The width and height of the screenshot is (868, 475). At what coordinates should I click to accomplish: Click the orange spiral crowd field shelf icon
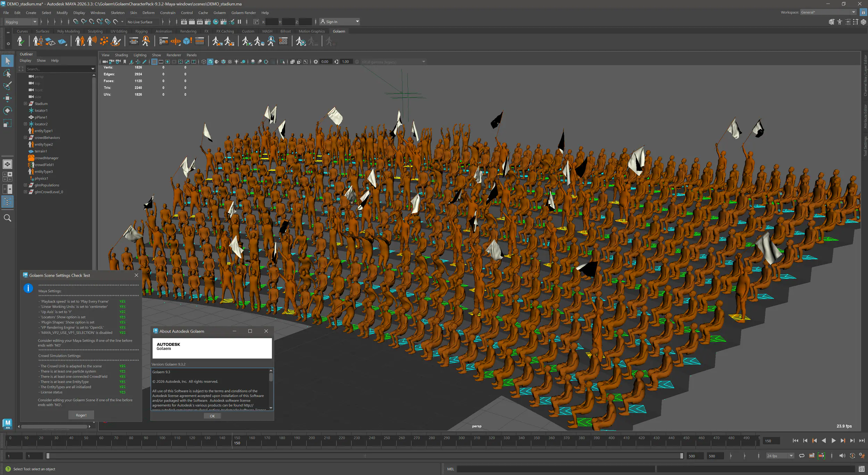pyautogui.click(x=175, y=41)
